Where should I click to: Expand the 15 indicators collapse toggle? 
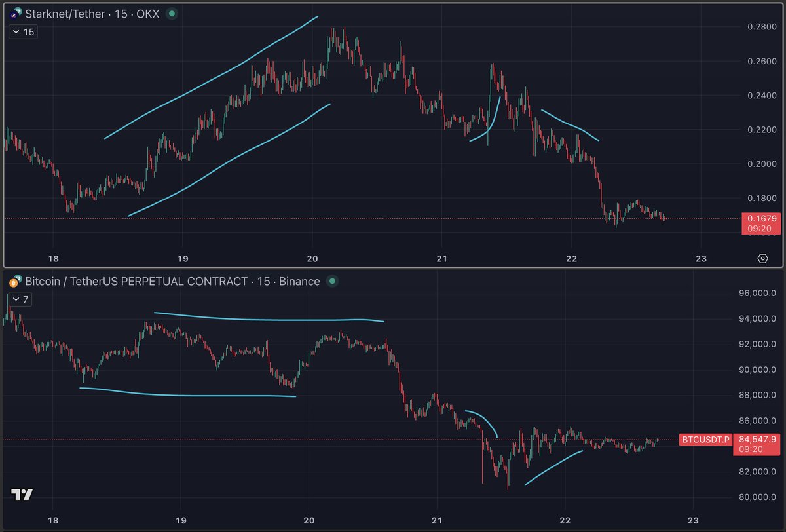point(23,31)
